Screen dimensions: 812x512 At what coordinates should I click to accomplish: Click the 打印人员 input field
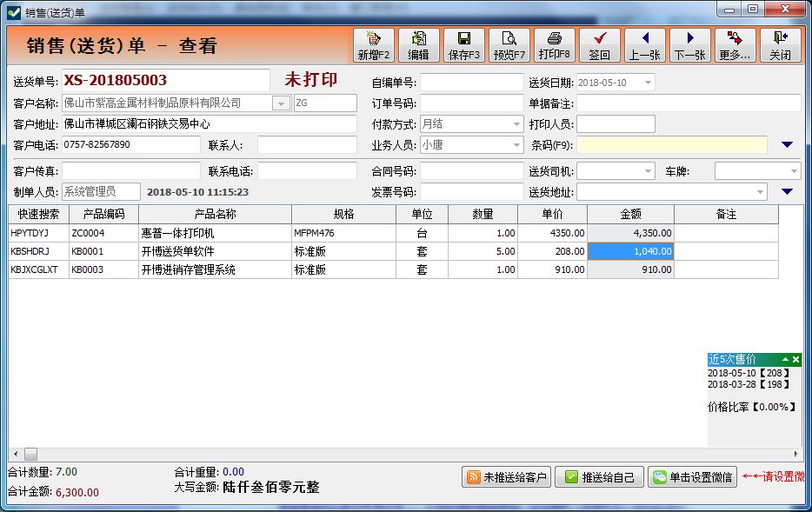[x=616, y=124]
